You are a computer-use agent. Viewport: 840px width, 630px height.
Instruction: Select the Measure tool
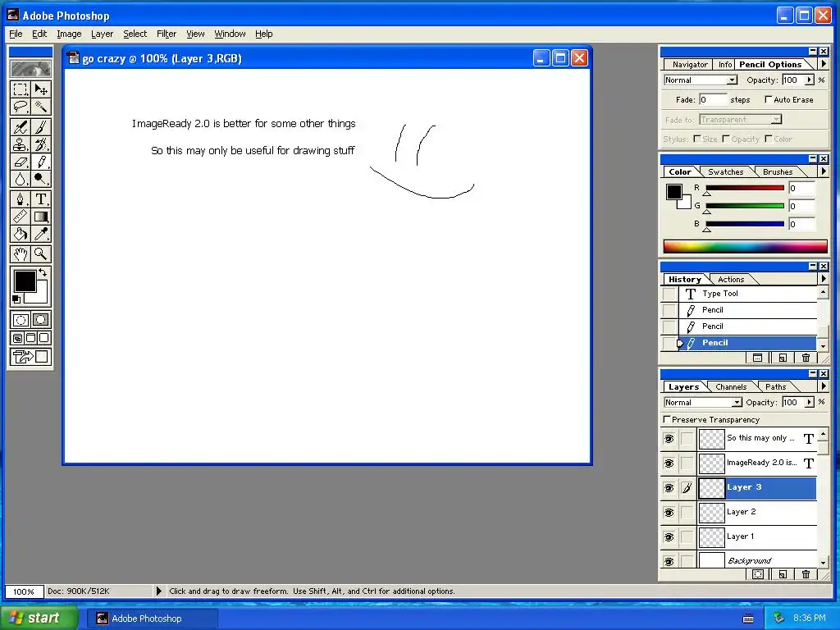pos(21,217)
